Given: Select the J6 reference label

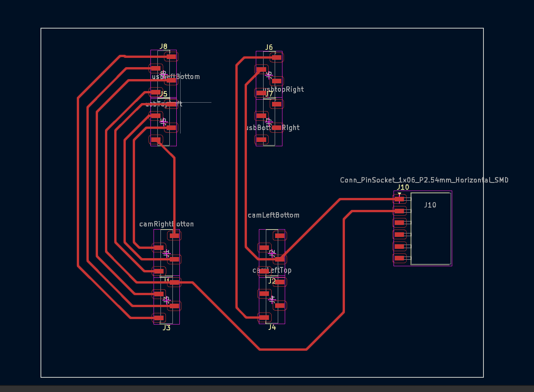Looking at the screenshot, I should 269,47.
